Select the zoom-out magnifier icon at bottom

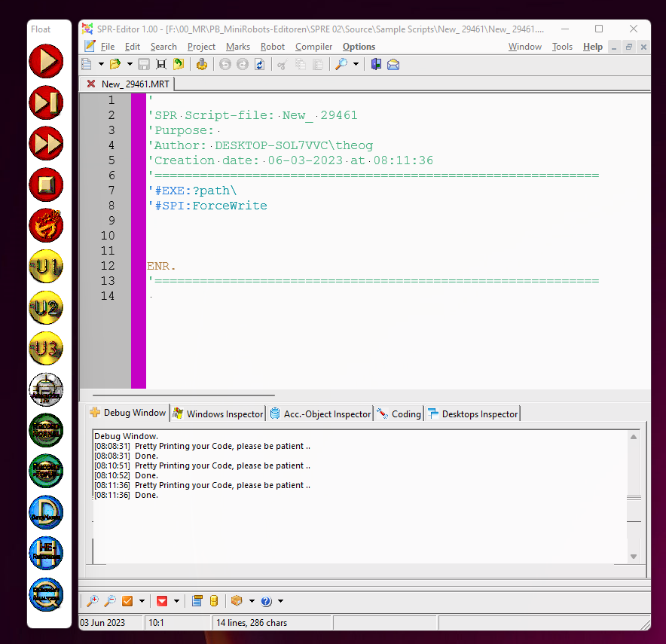[x=110, y=601]
